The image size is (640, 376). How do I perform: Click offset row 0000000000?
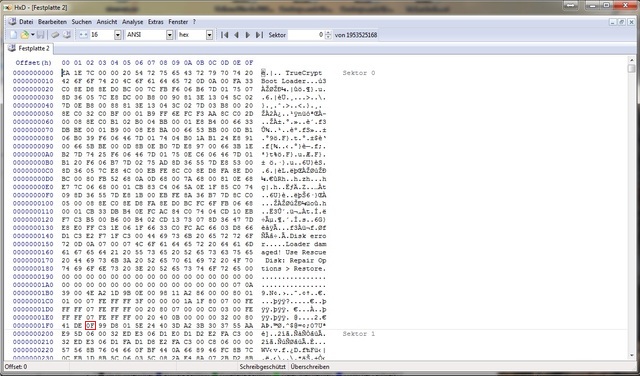33,73
